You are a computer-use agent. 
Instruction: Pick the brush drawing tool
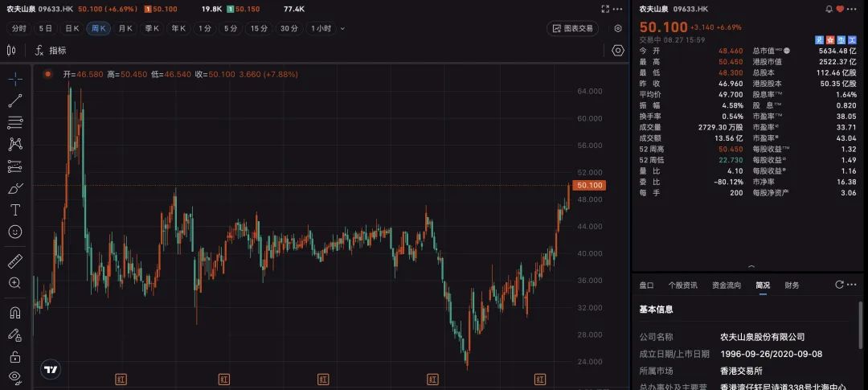14,188
